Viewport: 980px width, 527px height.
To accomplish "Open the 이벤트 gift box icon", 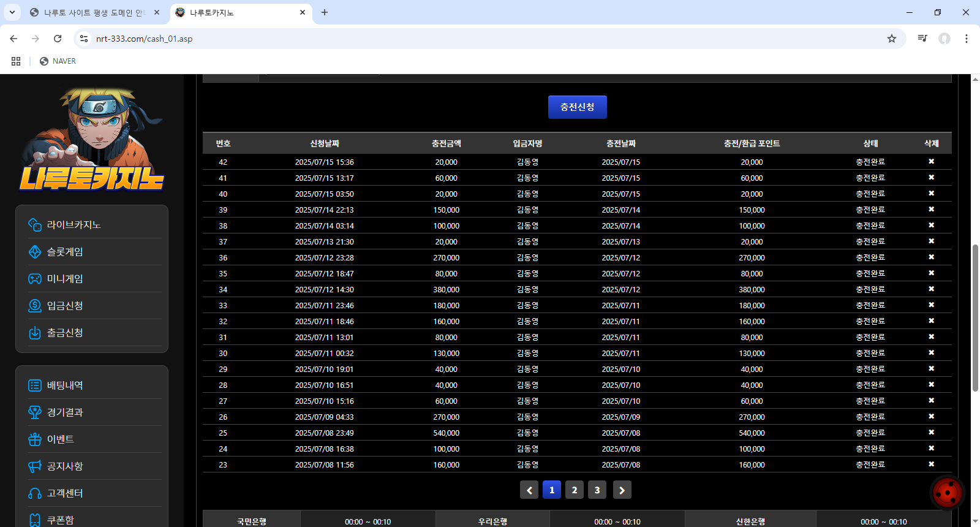I will pos(35,439).
